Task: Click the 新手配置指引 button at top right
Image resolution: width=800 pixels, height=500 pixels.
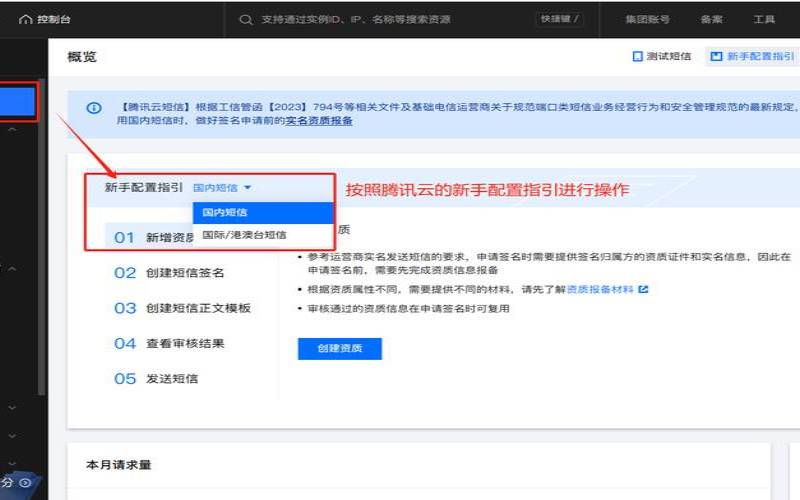Action: click(753, 56)
